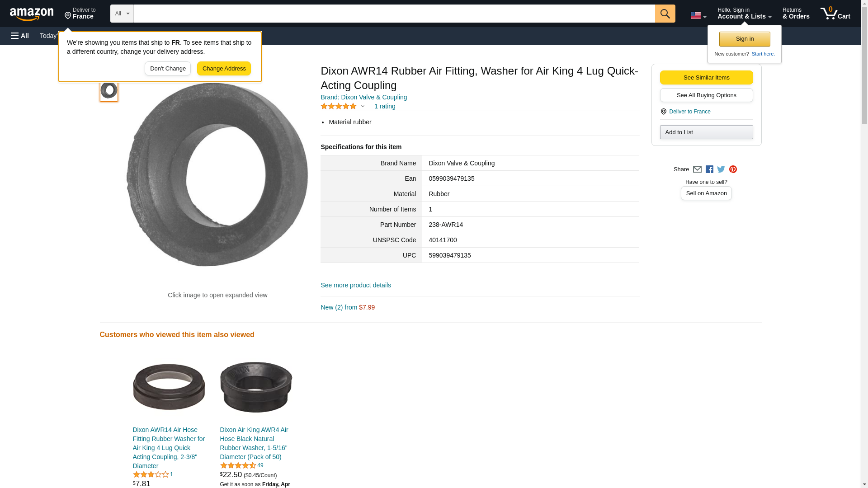Click the Change Address button
The width and height of the screenshot is (868, 488).
(x=224, y=69)
